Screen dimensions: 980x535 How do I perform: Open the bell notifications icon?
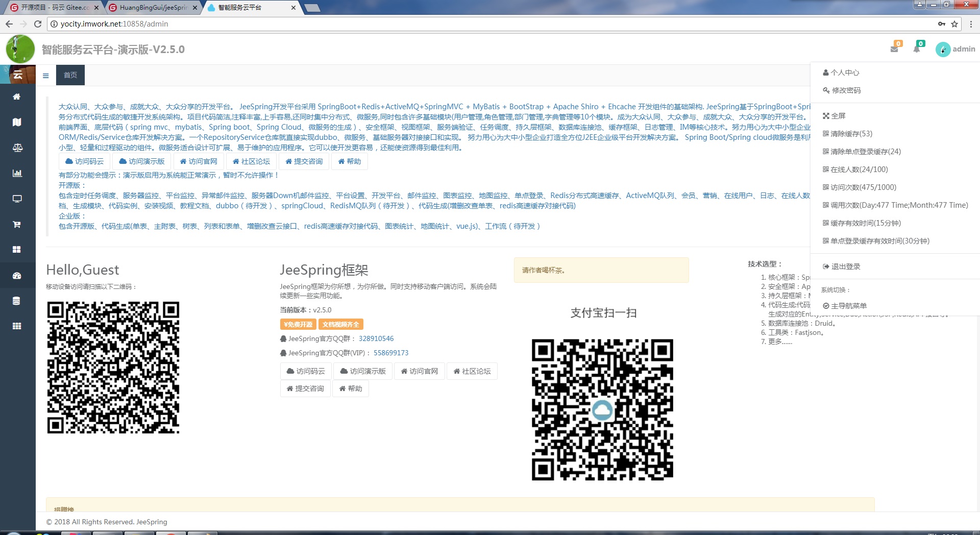[x=917, y=48]
